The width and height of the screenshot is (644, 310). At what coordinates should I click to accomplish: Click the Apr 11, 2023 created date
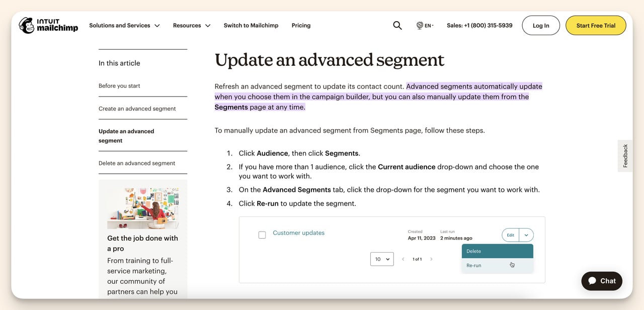422,238
